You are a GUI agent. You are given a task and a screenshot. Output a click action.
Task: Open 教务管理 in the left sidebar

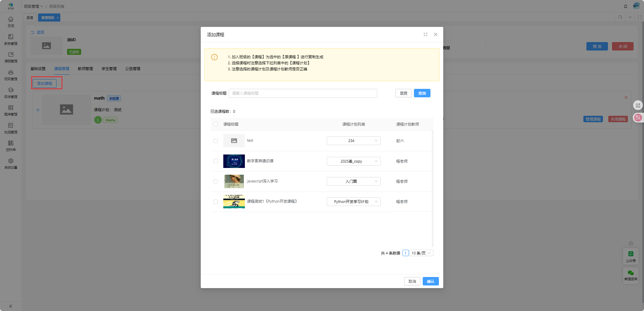coord(11,39)
